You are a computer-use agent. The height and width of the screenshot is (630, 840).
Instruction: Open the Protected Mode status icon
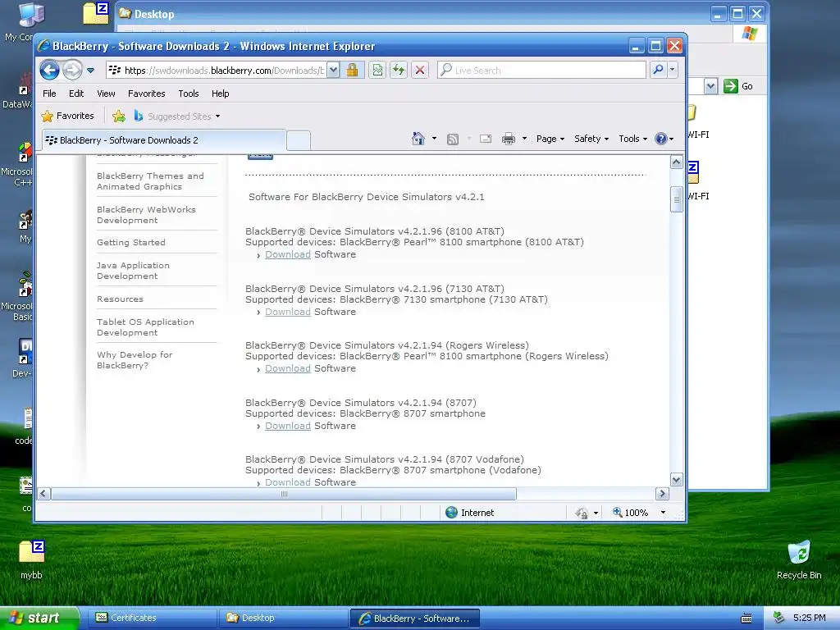(582, 514)
